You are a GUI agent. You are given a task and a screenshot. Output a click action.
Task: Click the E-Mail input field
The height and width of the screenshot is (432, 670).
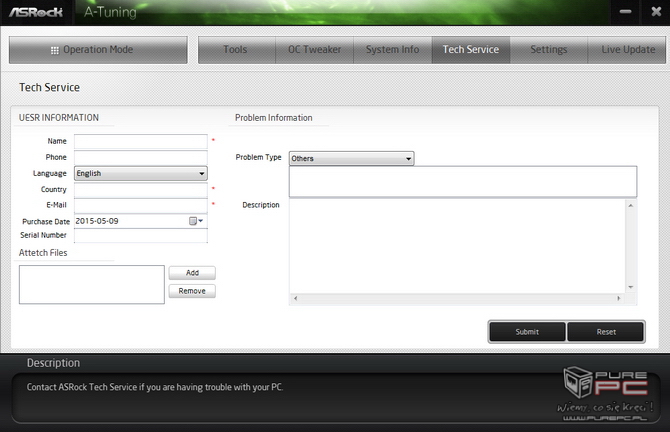[x=141, y=206]
